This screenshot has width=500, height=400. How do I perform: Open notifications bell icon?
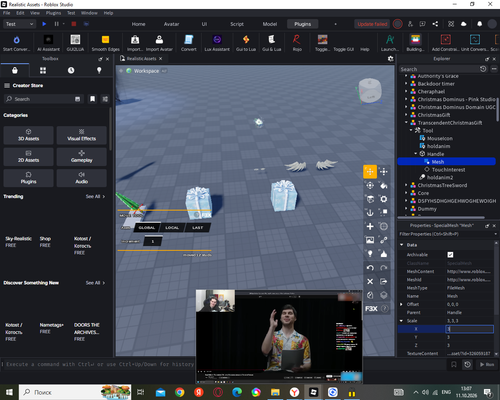tap(479, 24)
